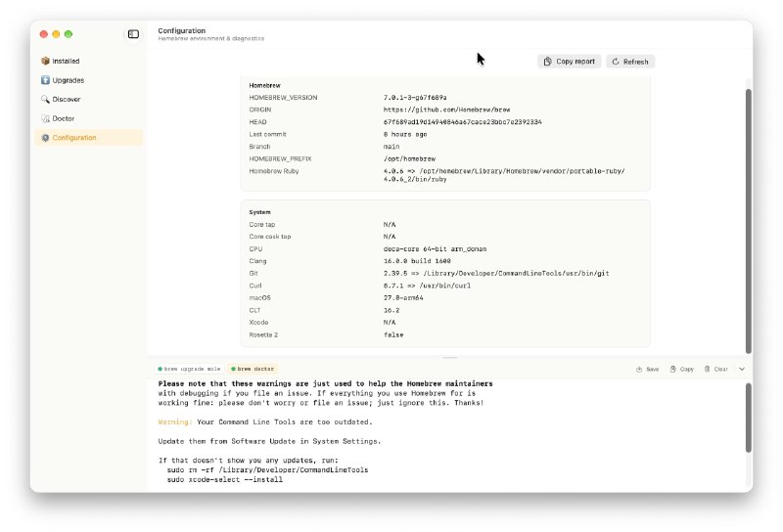
Task: Click the configuration pane scrollbar
Action: click(749, 221)
